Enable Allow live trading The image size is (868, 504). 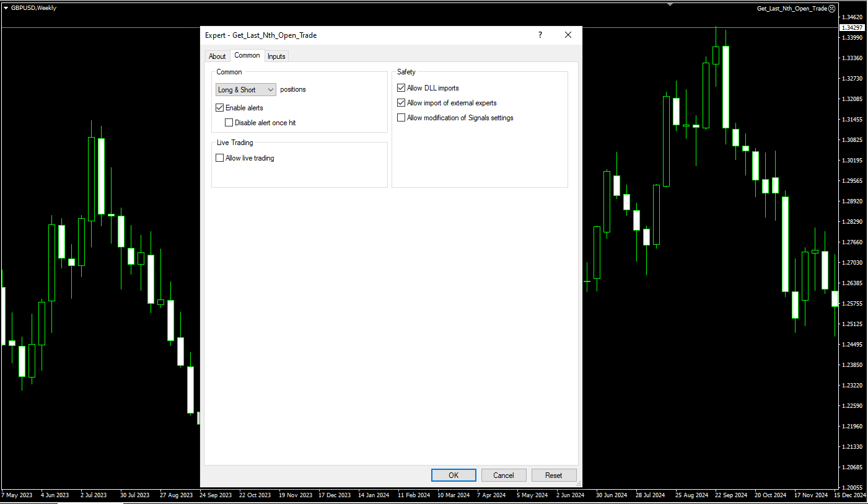(x=220, y=158)
